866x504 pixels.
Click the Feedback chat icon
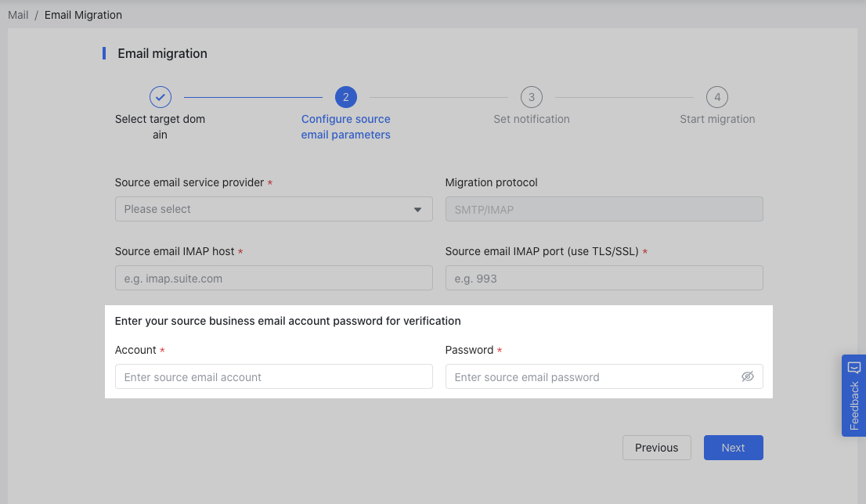(x=853, y=368)
